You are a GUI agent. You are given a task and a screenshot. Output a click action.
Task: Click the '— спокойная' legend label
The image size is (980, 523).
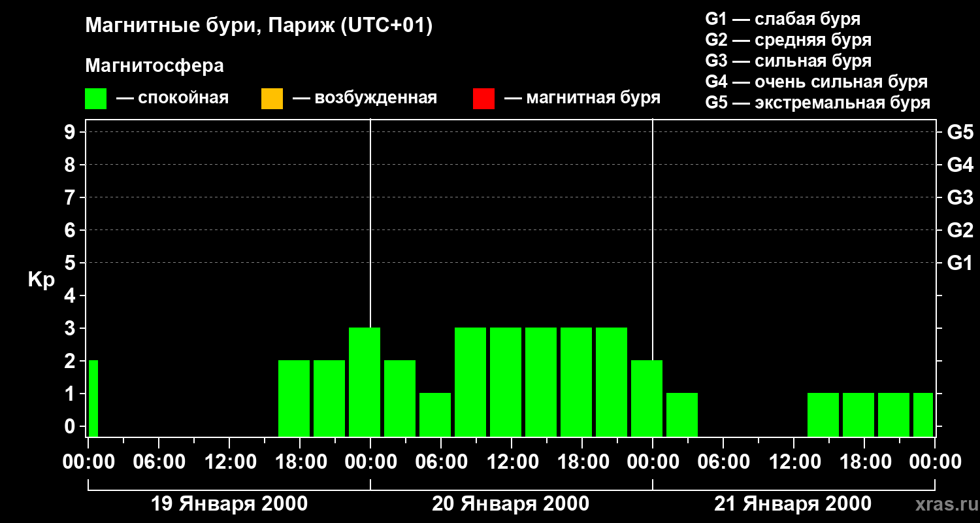point(172,98)
